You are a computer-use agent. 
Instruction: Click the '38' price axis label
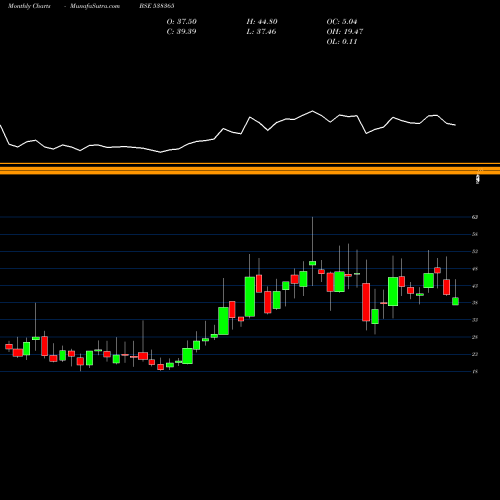point(475,303)
